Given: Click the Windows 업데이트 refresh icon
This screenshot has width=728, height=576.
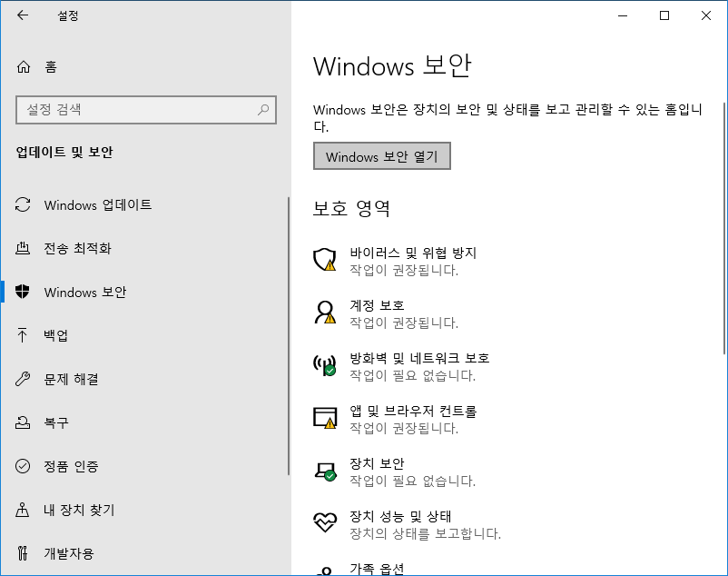Looking at the screenshot, I should 23,204.
